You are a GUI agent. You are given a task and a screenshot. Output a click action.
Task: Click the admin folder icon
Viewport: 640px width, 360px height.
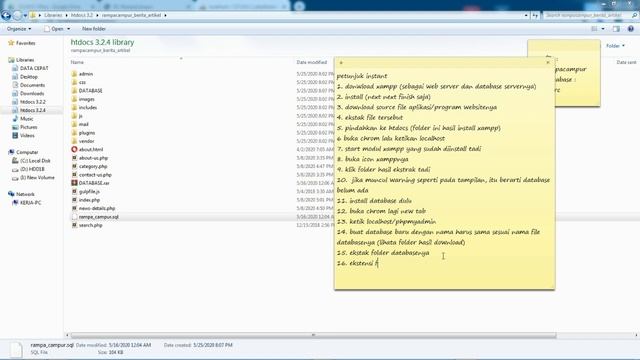(x=74, y=74)
